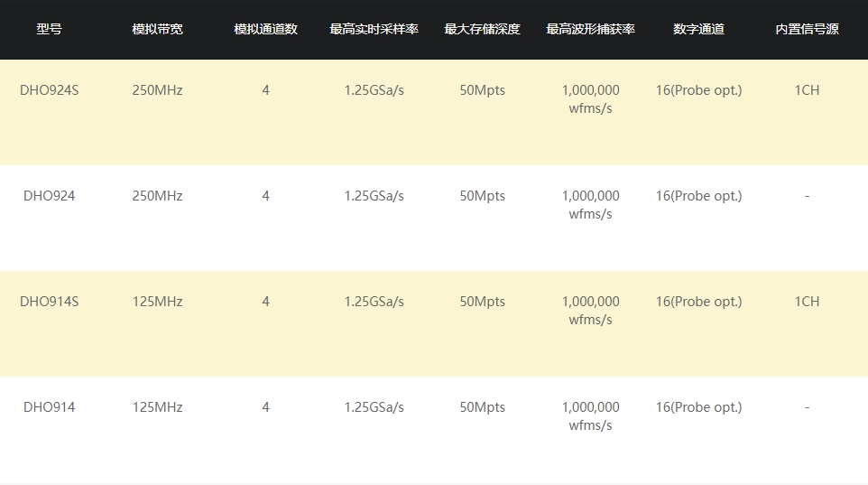The width and height of the screenshot is (868, 485).
Task: Click 1,000,000 wfms/s in DHO924 row
Action: [591, 204]
